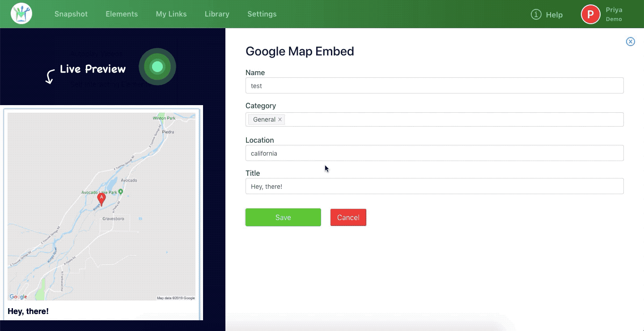This screenshot has height=331, width=644.
Task: Open My Links in the navigation bar
Action: [x=171, y=14]
